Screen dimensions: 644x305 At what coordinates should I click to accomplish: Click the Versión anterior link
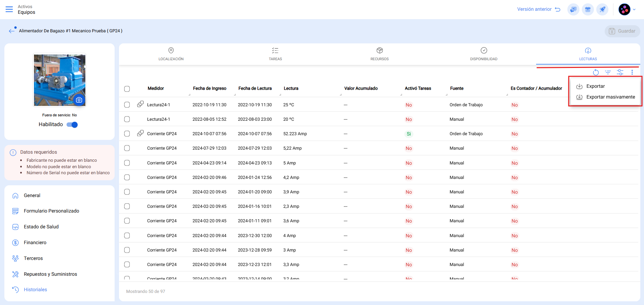538,9
